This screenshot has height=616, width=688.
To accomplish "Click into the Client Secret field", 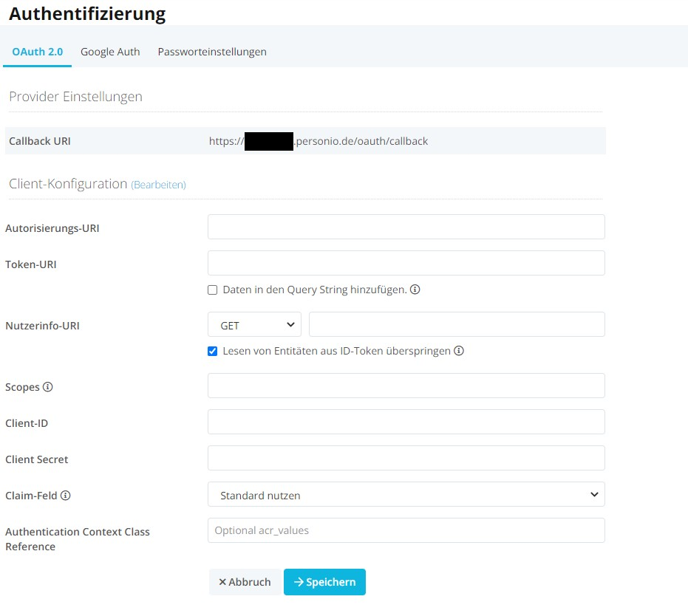I will point(406,458).
